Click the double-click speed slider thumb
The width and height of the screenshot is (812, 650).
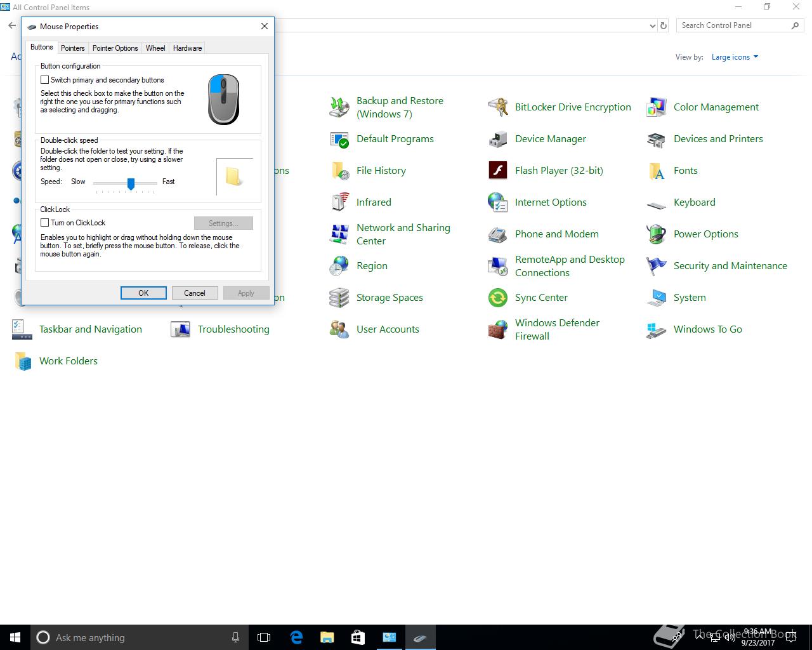pos(131,183)
